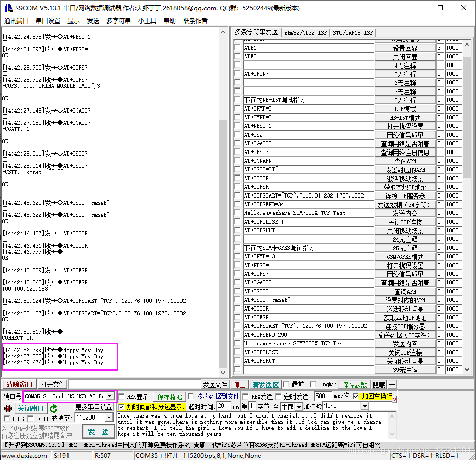Click the 超时时间 input field showing 20
The image size is (476, 460).
pyautogui.click(x=224, y=406)
